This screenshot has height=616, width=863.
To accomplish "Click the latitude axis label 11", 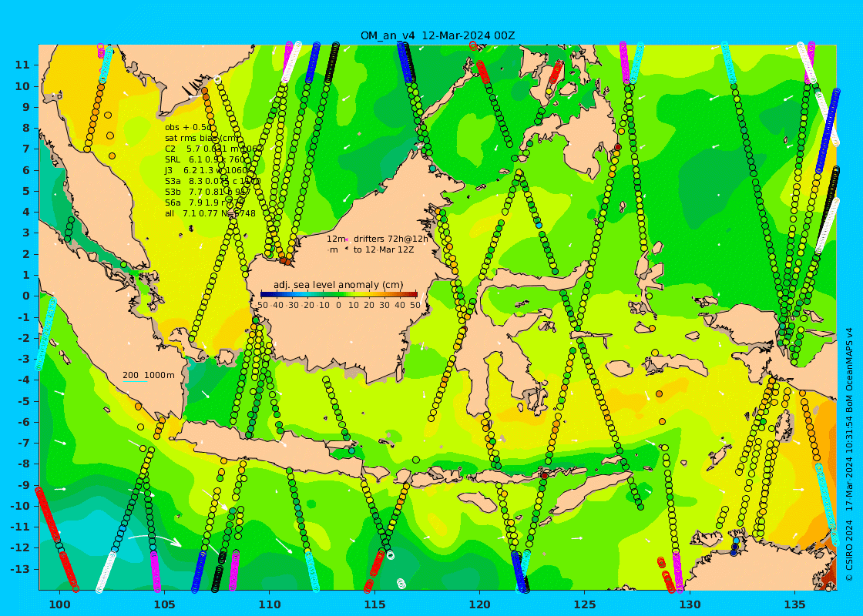I will (22, 65).
